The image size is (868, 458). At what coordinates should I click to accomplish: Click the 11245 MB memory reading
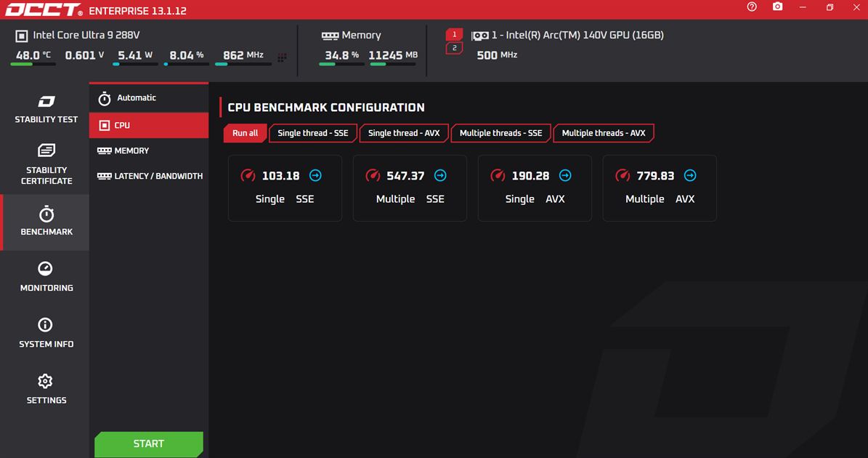(393, 55)
